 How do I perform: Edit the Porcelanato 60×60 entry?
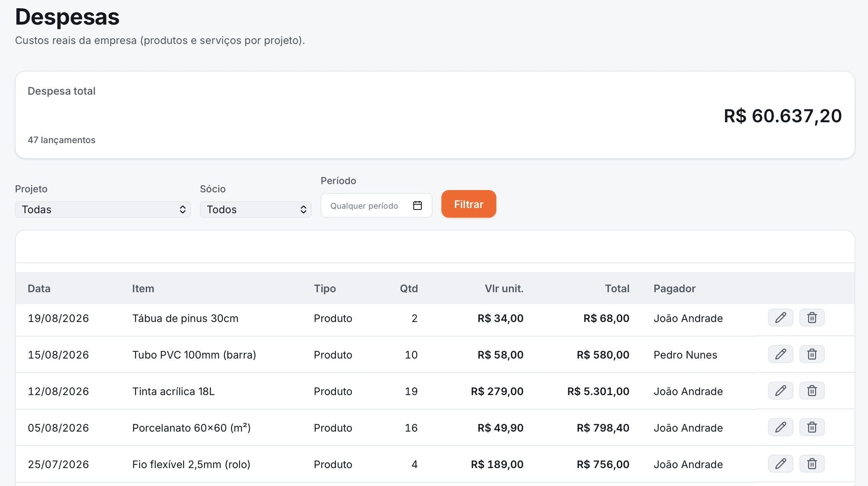coord(780,427)
